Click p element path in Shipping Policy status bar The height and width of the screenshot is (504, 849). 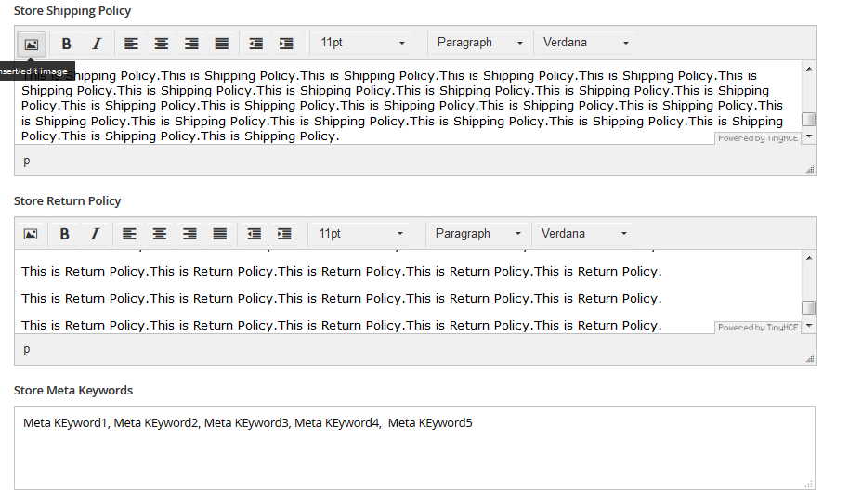pyautogui.click(x=27, y=161)
